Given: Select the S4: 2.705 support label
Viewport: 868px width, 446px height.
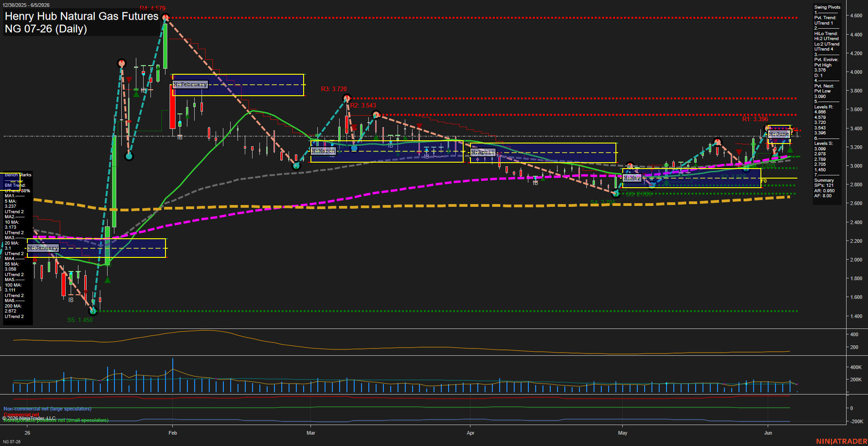Looking at the screenshot, I should tap(603, 202).
